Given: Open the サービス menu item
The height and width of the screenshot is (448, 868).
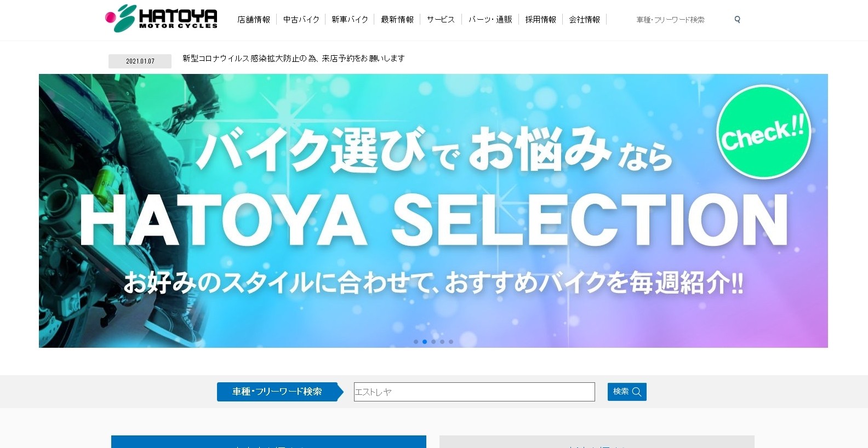Looking at the screenshot, I should [441, 20].
